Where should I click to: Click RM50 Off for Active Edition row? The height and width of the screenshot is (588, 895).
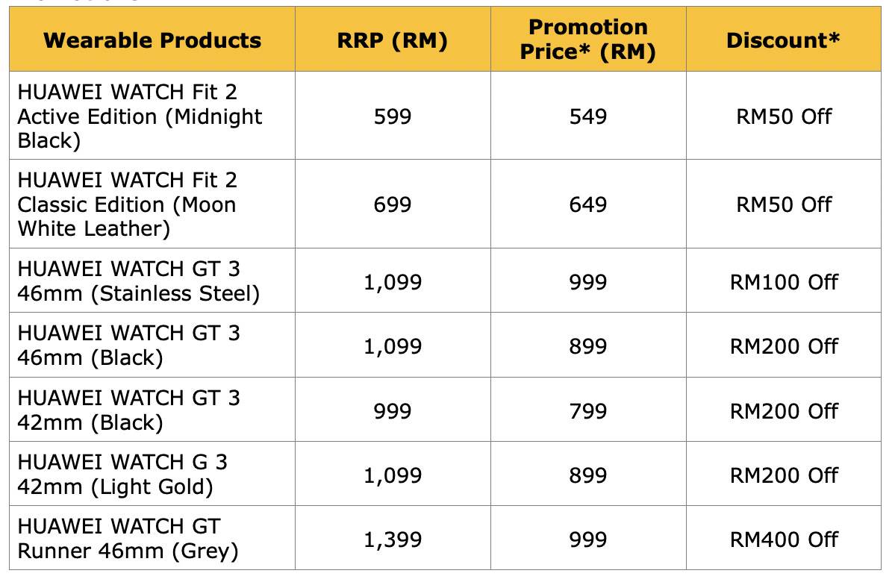point(784,116)
